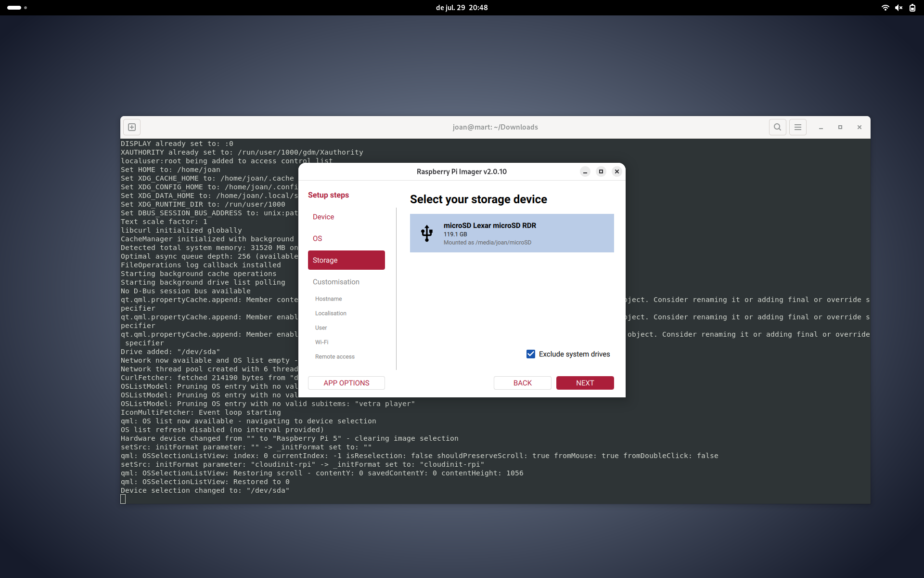Click the NEXT button
The height and width of the screenshot is (578, 924).
[585, 383]
